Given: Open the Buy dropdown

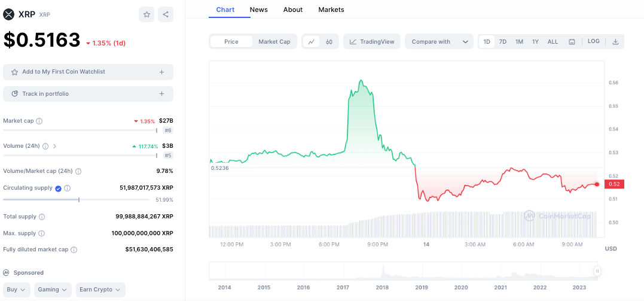Looking at the screenshot, I should pyautogui.click(x=16, y=290).
